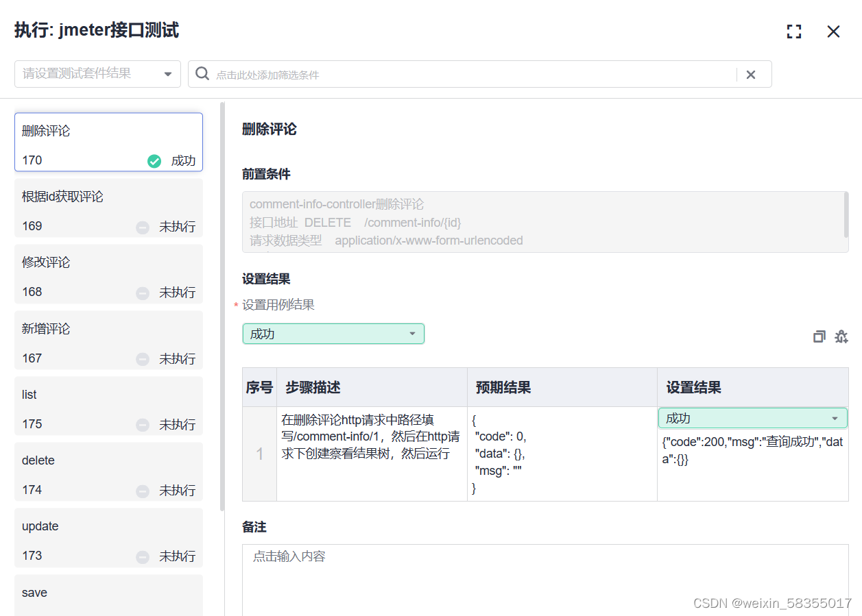Click the 未执行 status icon for case 169

coord(143,227)
